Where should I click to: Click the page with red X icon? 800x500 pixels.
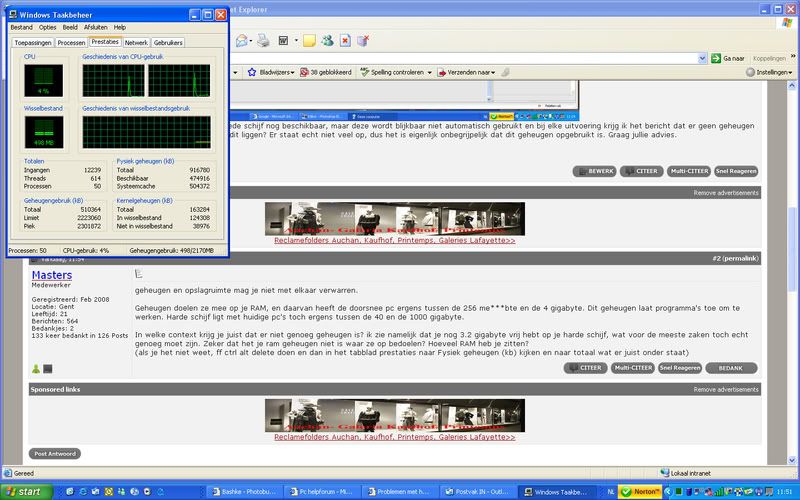coord(345,41)
